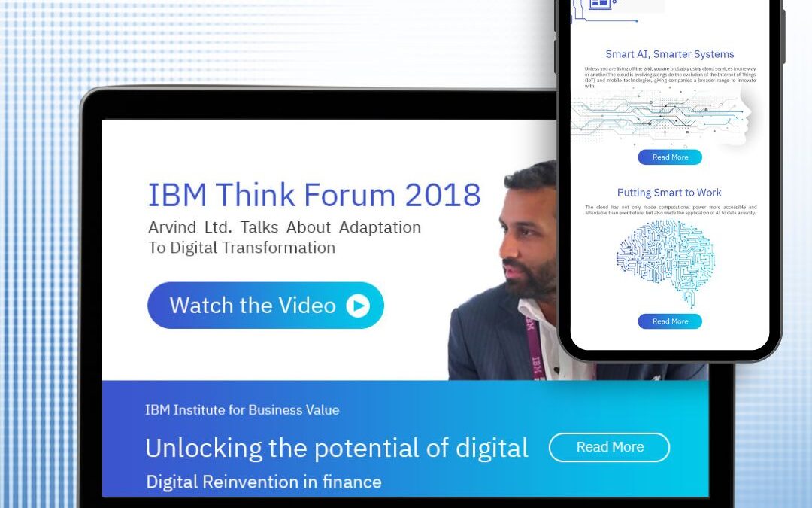812x508 pixels.
Task: Select the IBM Think Forum 2018 heading
Action: point(314,195)
